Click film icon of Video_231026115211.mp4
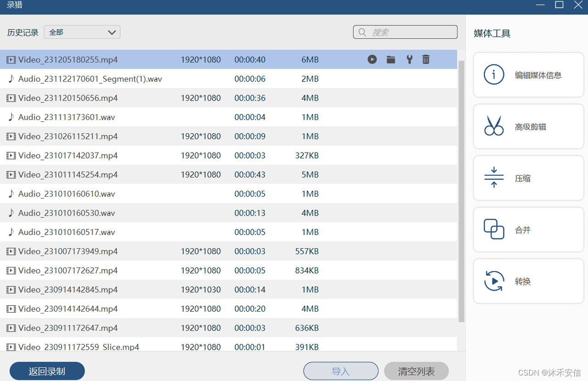Viewport: 588px width, 381px height. [x=11, y=136]
